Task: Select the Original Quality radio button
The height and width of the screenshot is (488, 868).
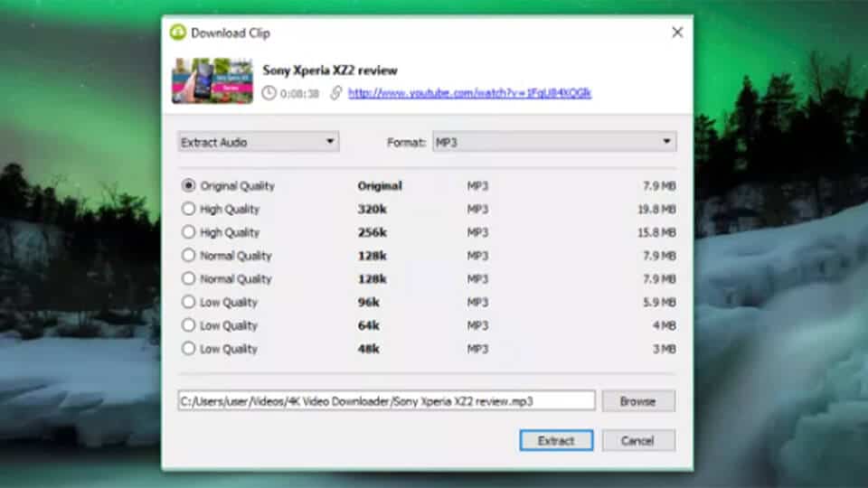Action: (188, 185)
